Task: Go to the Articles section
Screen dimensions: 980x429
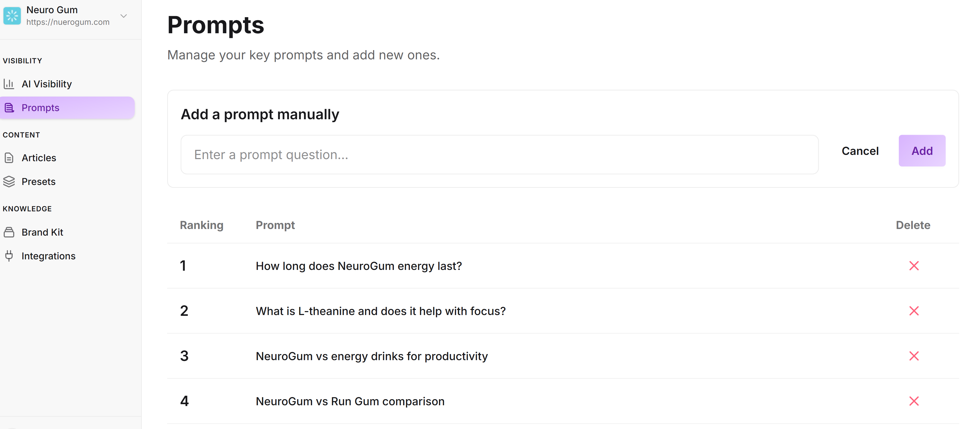Action: 39,158
